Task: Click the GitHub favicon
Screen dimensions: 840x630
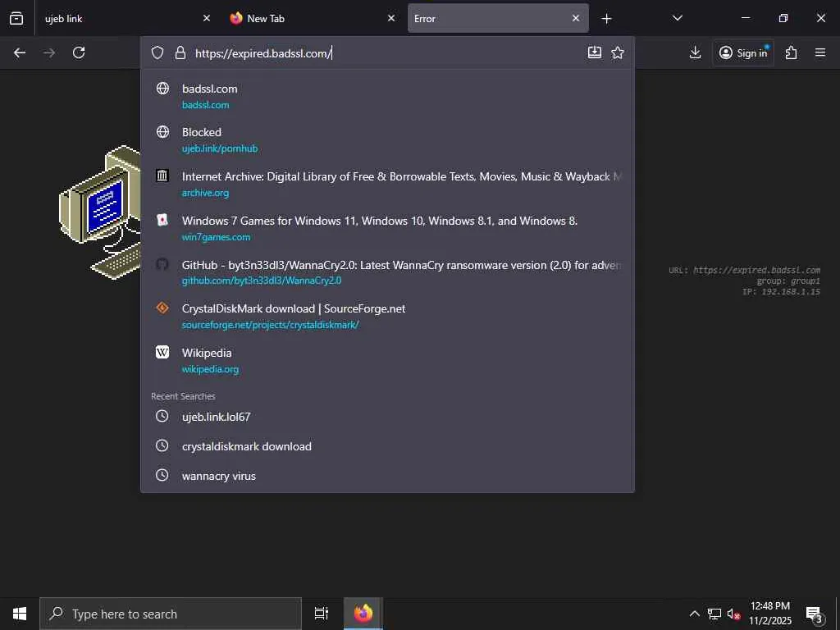Action: [x=162, y=264]
